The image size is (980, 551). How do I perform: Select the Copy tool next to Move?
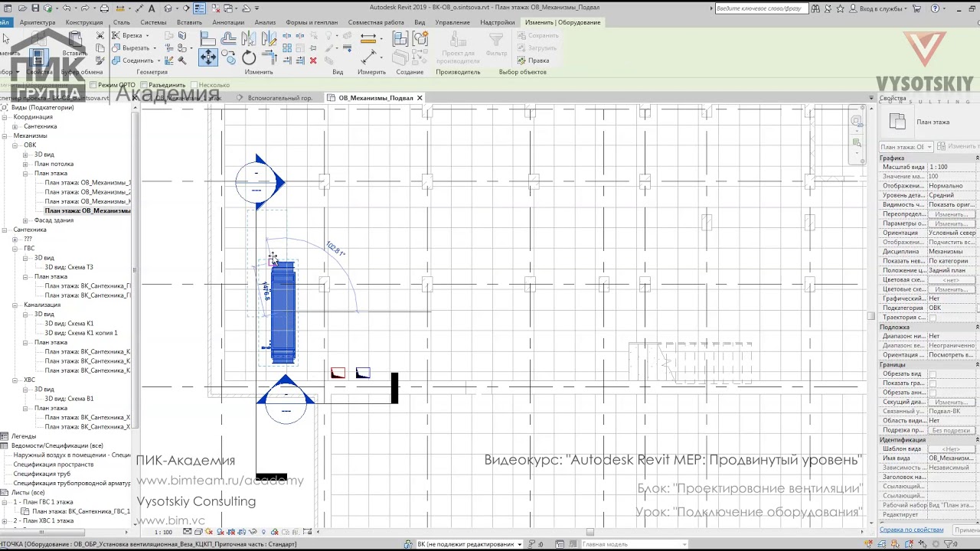tap(228, 57)
